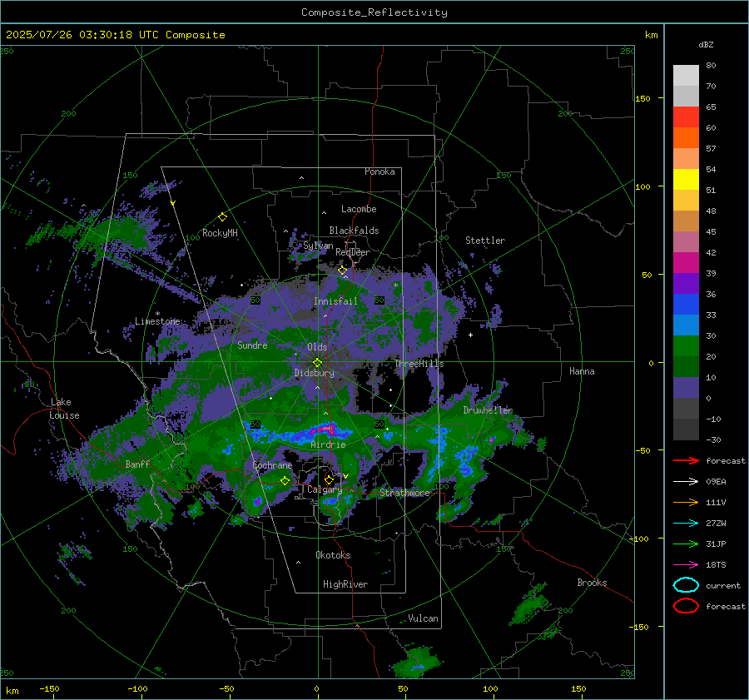Image resolution: width=749 pixels, height=700 pixels.
Task: Click the Strathmore city label
Action: pos(404,493)
